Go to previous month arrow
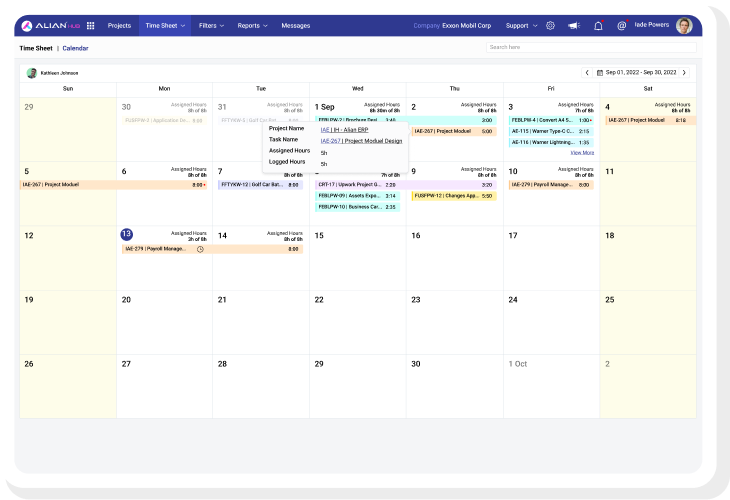730x500 pixels. 587,73
